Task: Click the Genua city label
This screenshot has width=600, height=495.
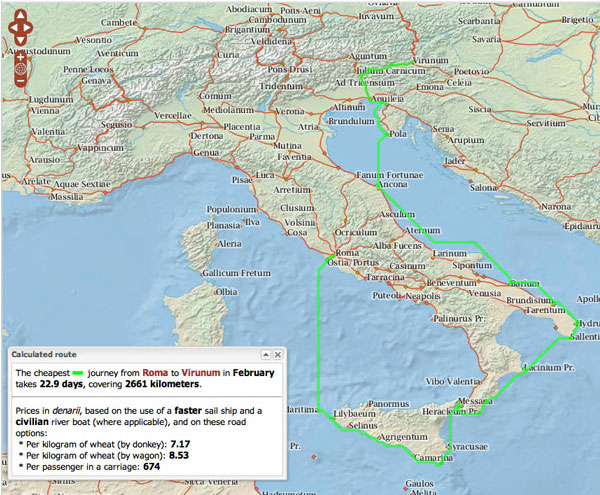Action: pos(206,153)
